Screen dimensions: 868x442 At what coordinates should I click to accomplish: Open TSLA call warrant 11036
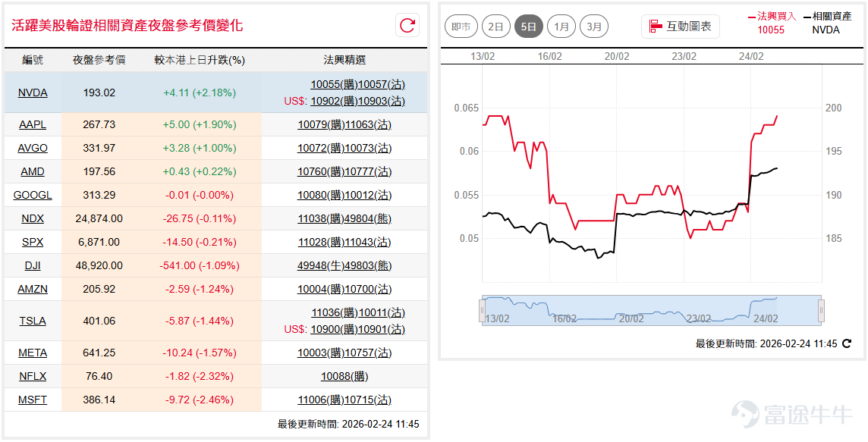click(335, 312)
